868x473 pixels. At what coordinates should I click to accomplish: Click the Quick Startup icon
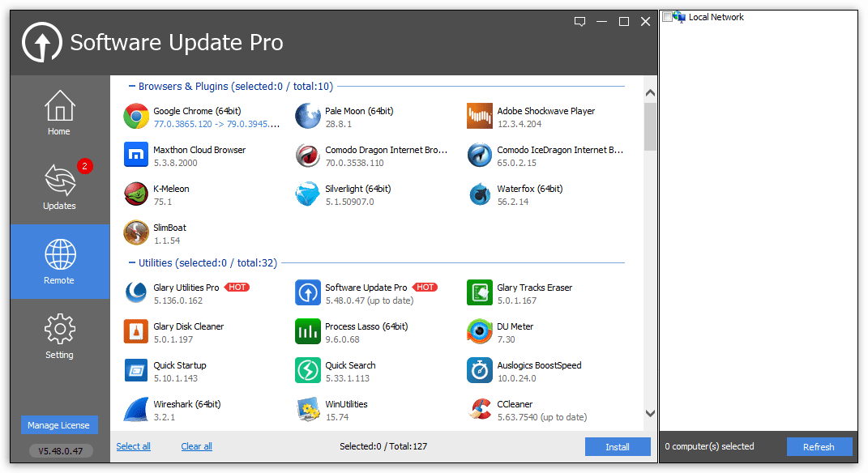(136, 370)
